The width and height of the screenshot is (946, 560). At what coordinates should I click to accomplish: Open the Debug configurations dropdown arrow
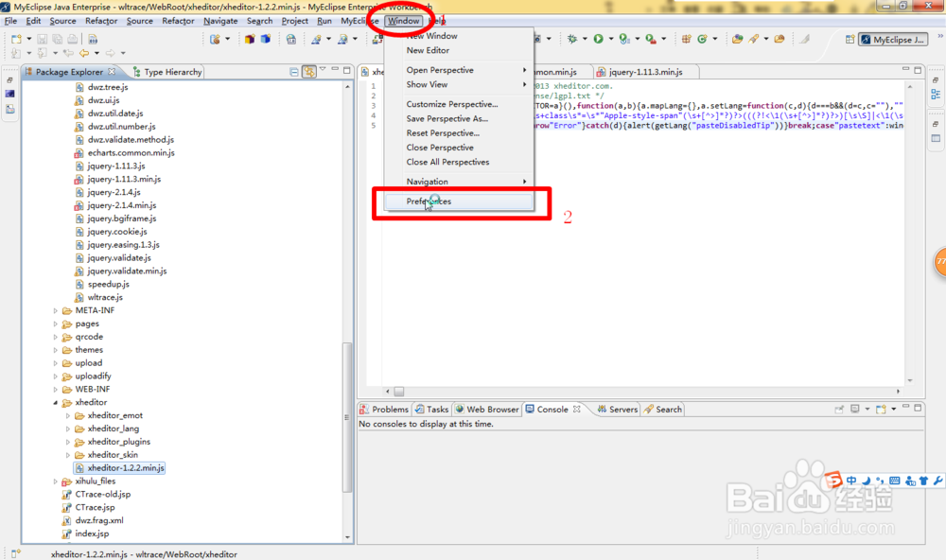(585, 39)
